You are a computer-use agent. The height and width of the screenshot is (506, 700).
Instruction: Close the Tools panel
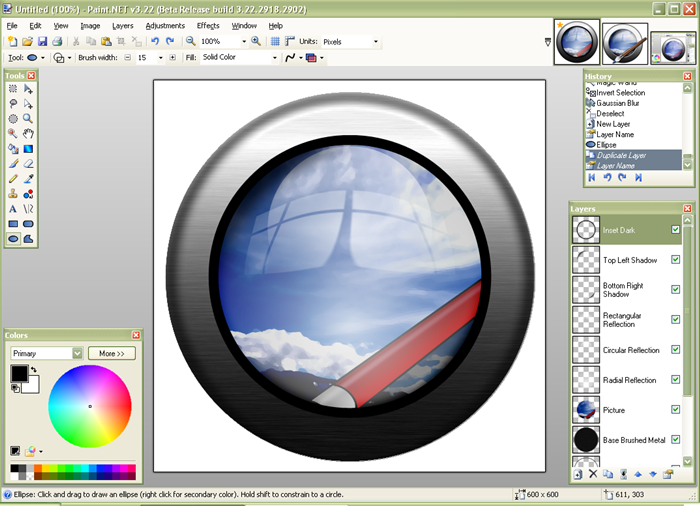pyautogui.click(x=31, y=75)
